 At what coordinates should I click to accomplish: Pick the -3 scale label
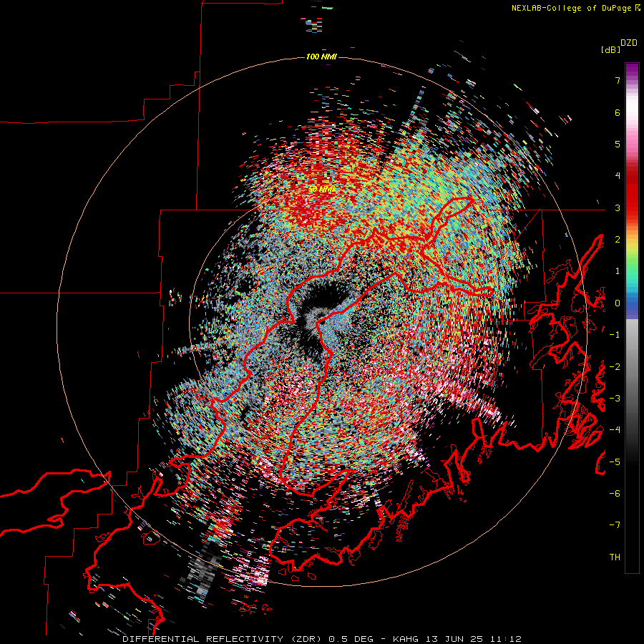click(x=615, y=399)
